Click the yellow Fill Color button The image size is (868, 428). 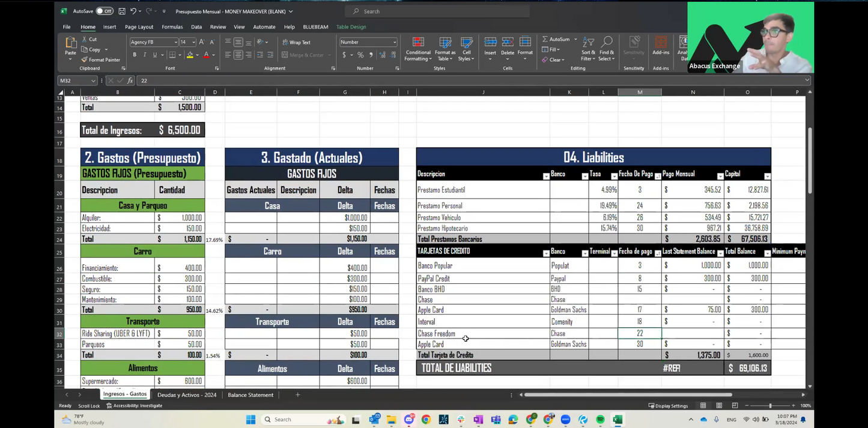[190, 55]
